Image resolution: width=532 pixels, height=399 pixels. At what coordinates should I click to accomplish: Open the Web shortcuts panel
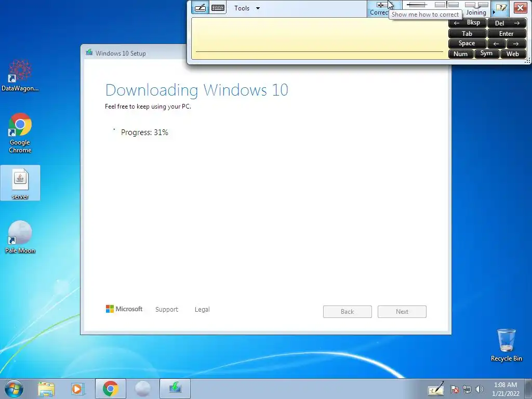513,54
